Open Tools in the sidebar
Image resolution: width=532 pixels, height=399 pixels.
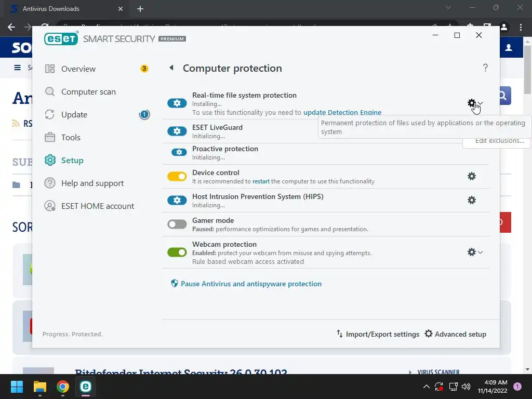(x=71, y=137)
